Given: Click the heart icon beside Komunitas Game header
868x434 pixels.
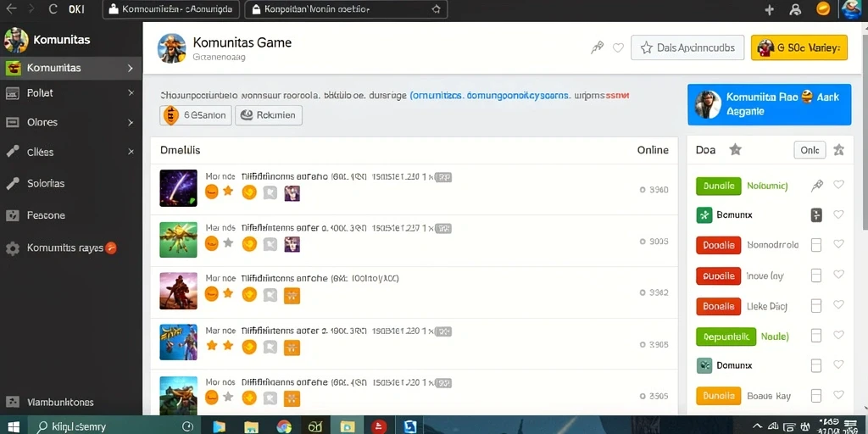Looking at the screenshot, I should pyautogui.click(x=618, y=48).
